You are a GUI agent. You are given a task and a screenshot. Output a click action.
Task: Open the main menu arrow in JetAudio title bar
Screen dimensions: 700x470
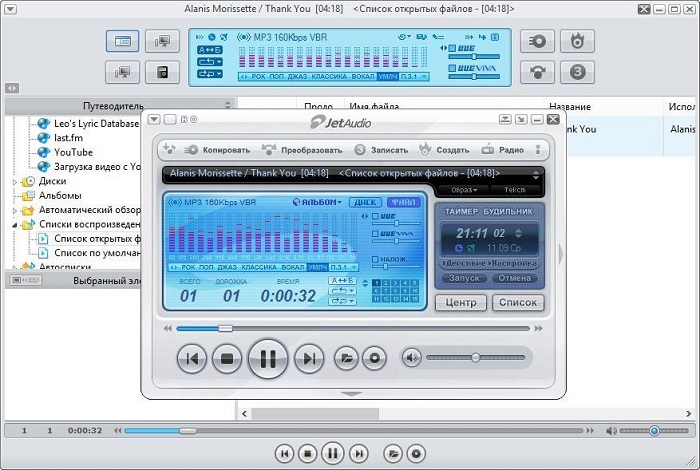154,119
